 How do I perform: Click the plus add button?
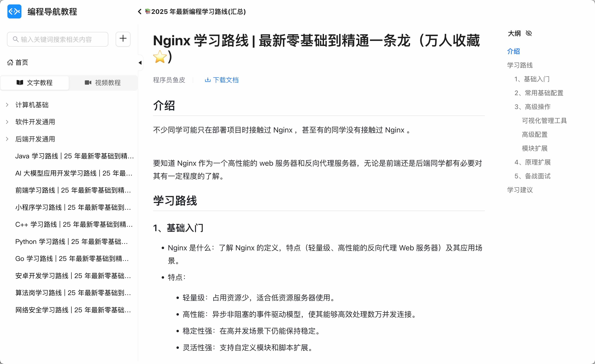point(123,39)
